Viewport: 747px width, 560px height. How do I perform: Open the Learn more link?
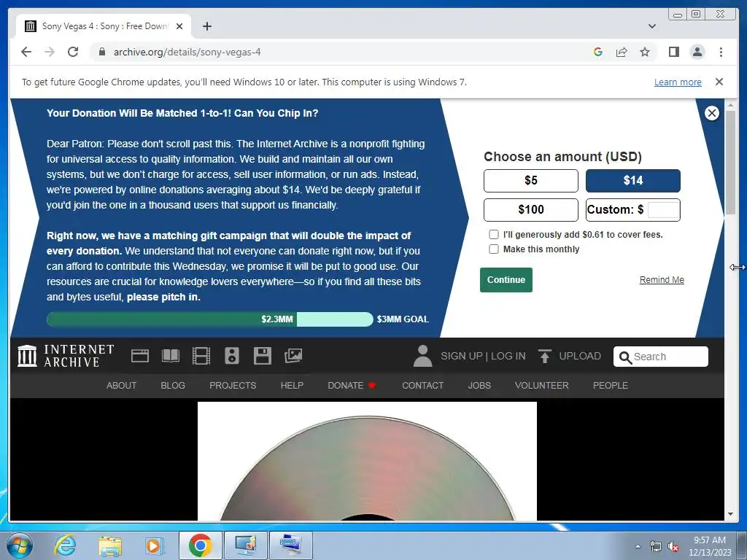(678, 82)
